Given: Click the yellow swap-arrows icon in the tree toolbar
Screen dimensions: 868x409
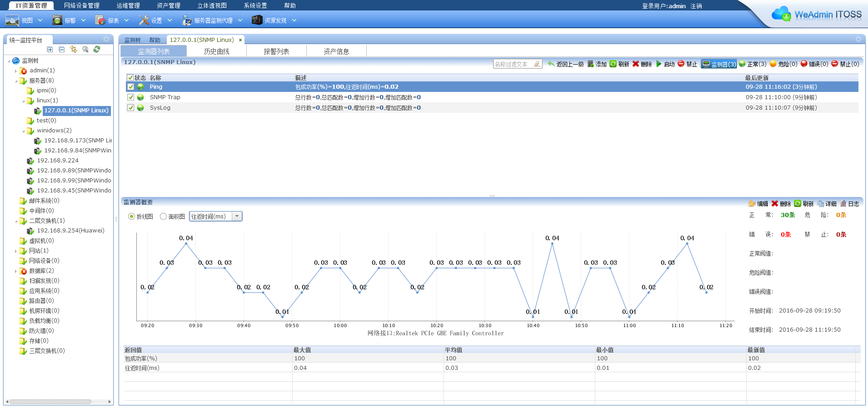Looking at the screenshot, I should [74, 50].
